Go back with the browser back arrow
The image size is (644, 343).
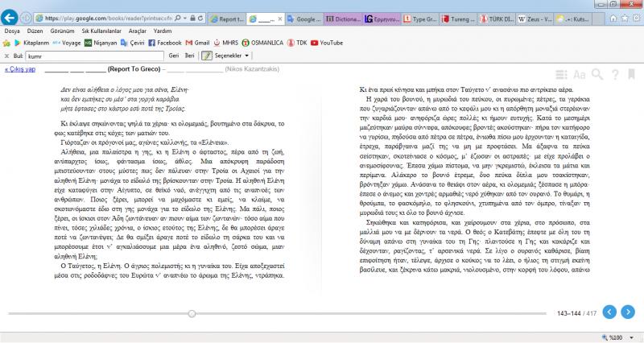click(x=10, y=18)
